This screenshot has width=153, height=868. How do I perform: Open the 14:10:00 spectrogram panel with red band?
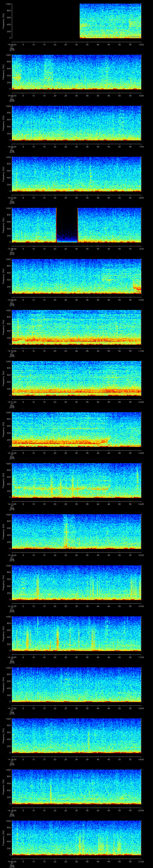click(x=76, y=327)
